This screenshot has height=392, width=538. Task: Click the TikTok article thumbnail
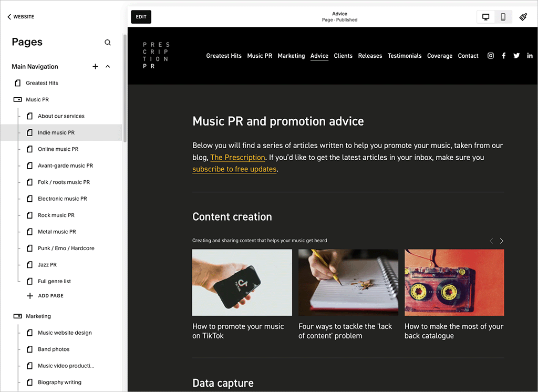(x=242, y=283)
